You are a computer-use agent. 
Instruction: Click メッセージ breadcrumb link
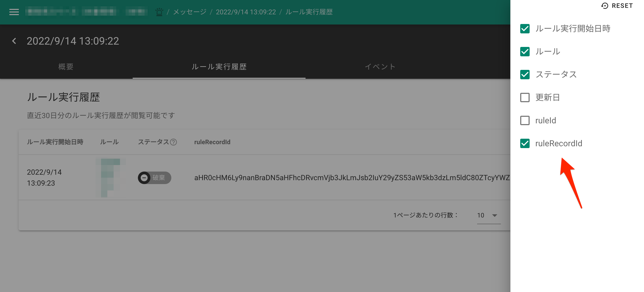click(x=190, y=12)
